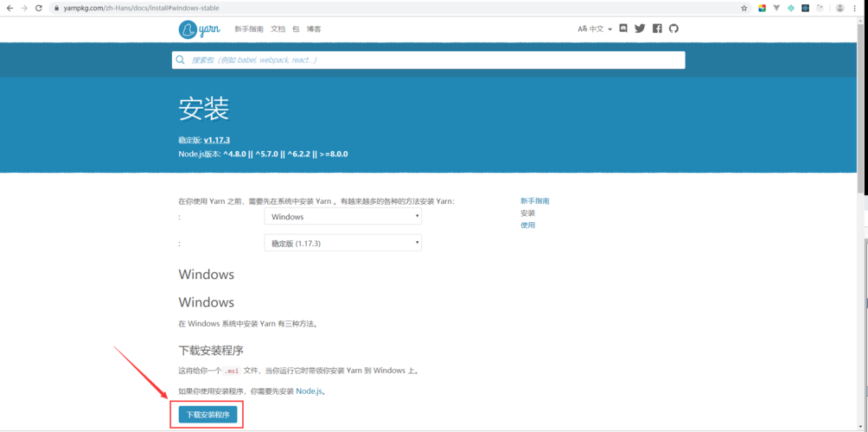The height and width of the screenshot is (432, 868).
Task: Open the 中文 language dropdown
Action: pyautogui.click(x=595, y=29)
